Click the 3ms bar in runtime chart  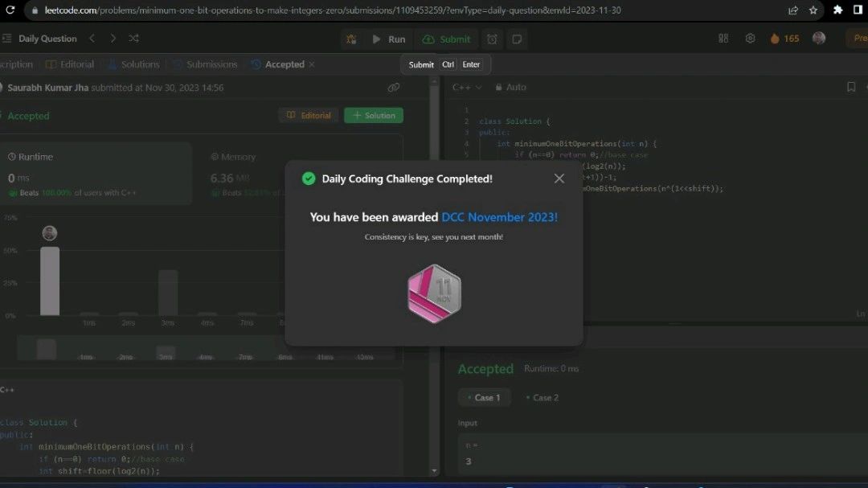(168, 293)
